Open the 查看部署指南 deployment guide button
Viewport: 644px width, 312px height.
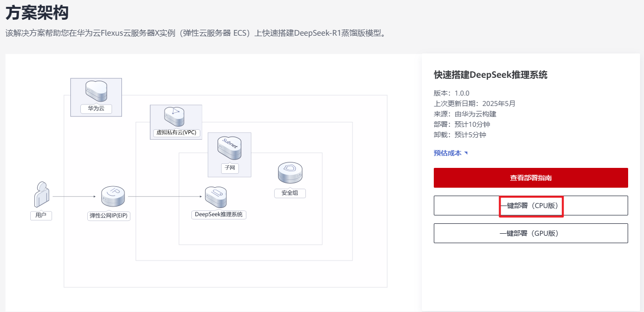(531, 178)
